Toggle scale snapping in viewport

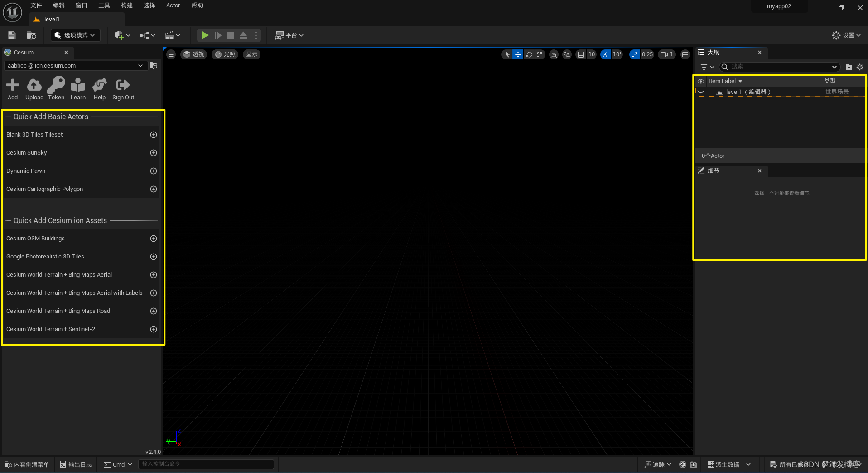[x=635, y=54]
